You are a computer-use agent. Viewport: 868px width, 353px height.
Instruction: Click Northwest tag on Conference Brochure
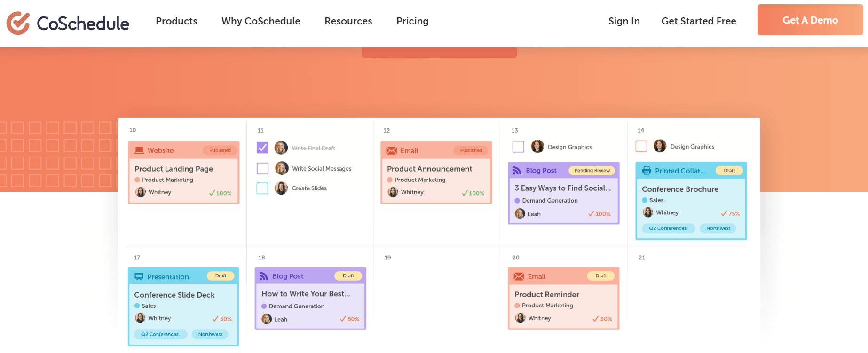point(718,228)
